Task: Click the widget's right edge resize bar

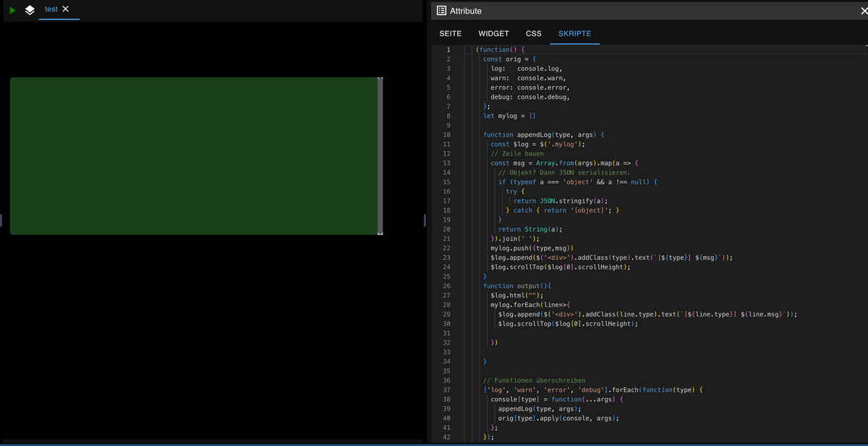Action: point(380,156)
